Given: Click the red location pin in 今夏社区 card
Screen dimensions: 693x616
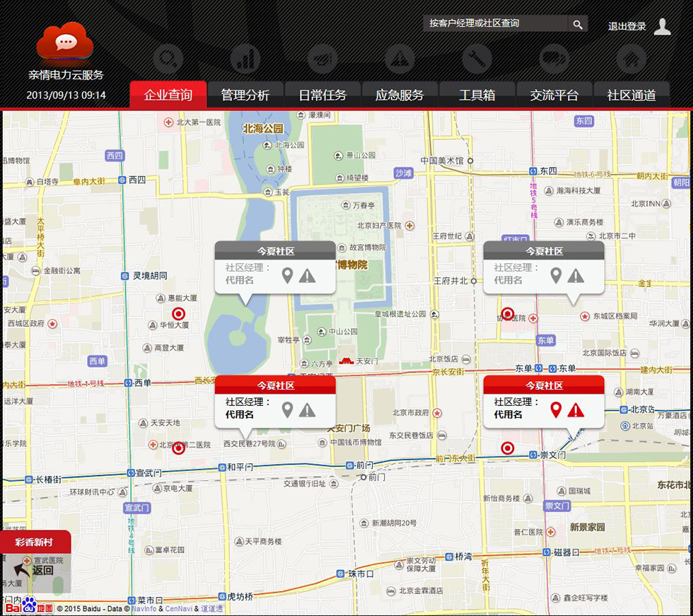Looking at the screenshot, I should pyautogui.click(x=556, y=410).
